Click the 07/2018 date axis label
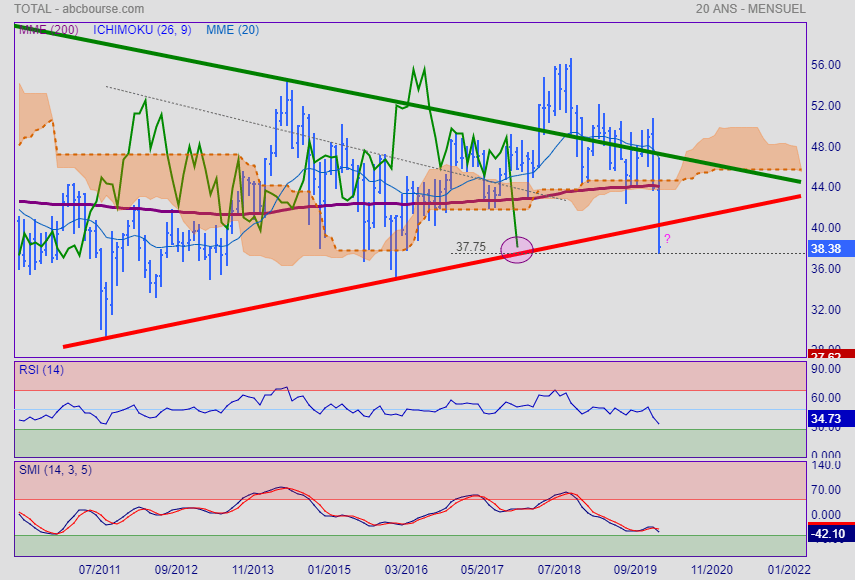 pyautogui.click(x=559, y=570)
